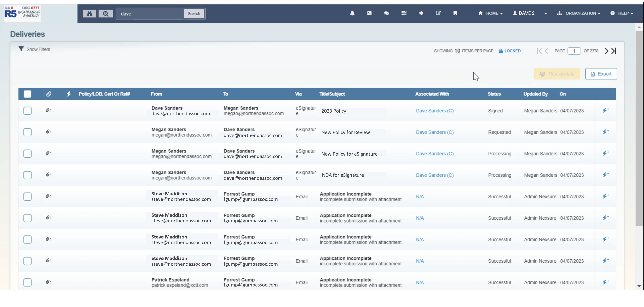Open the external link icon in navbar
The width and height of the screenshot is (644, 307).
[x=438, y=13]
